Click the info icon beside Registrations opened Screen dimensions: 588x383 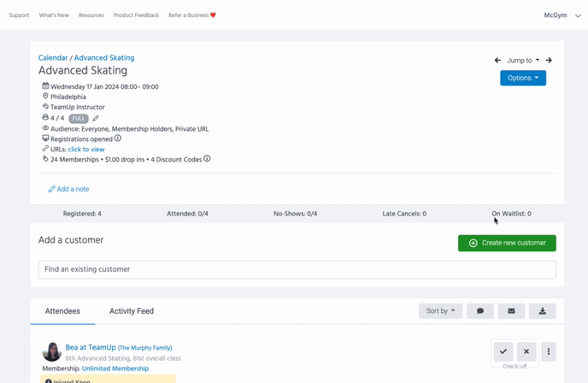pyautogui.click(x=118, y=138)
